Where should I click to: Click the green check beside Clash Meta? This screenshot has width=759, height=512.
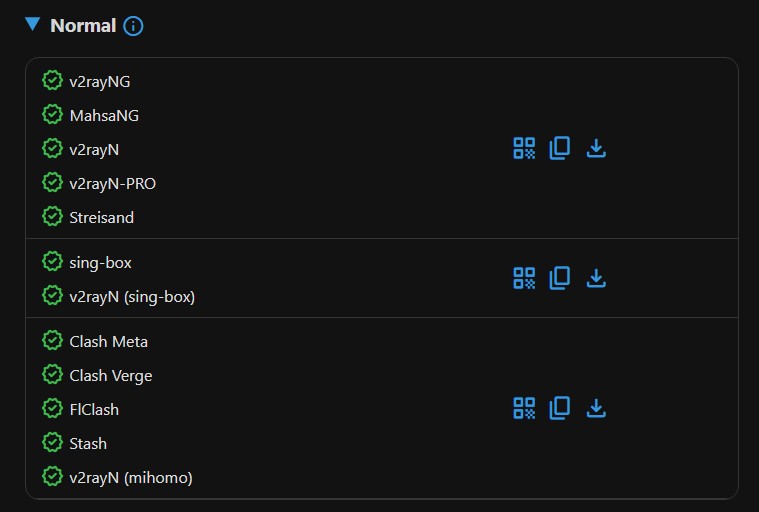click(52, 341)
